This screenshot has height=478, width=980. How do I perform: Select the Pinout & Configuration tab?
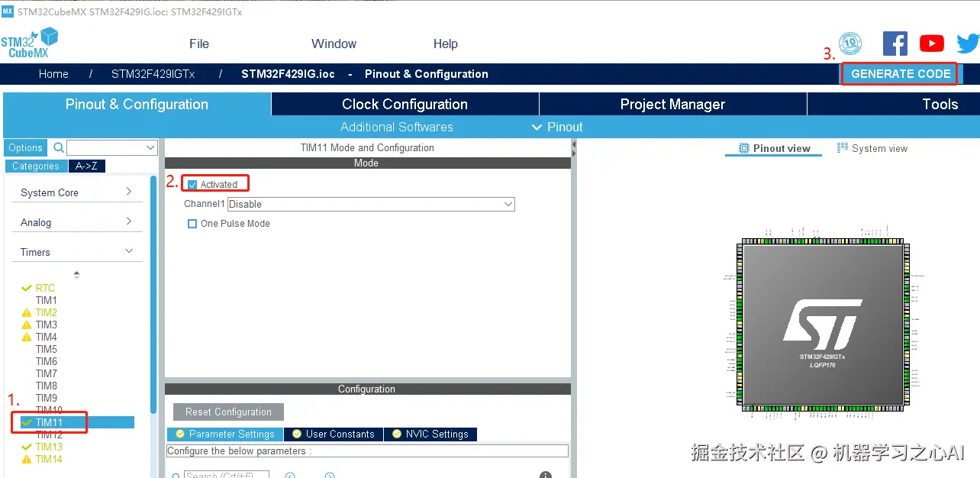coord(137,104)
